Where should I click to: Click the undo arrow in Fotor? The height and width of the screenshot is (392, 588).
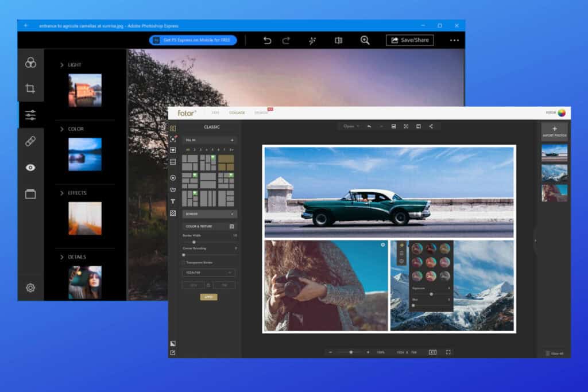pos(369,126)
